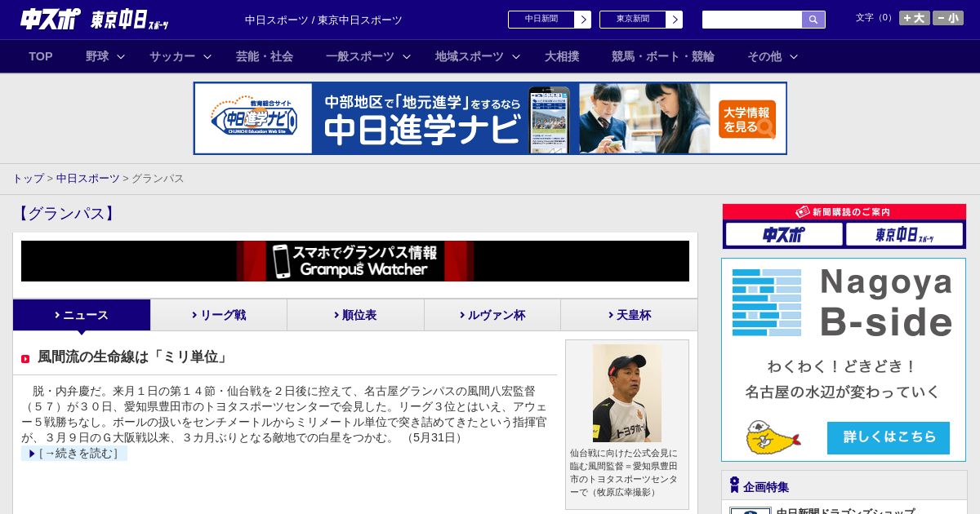The width and height of the screenshot is (980, 514).
Task: Expand the 野球 menu chevron
Action: tap(121, 56)
